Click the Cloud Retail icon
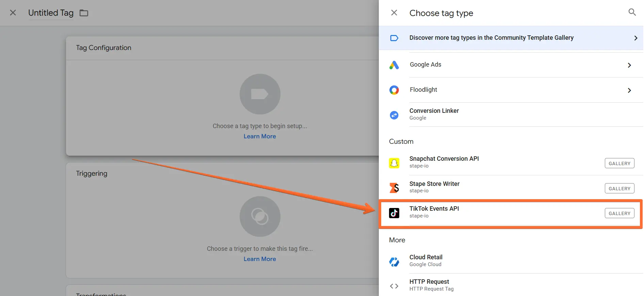Viewport: 644px width, 296px height. coord(394,262)
